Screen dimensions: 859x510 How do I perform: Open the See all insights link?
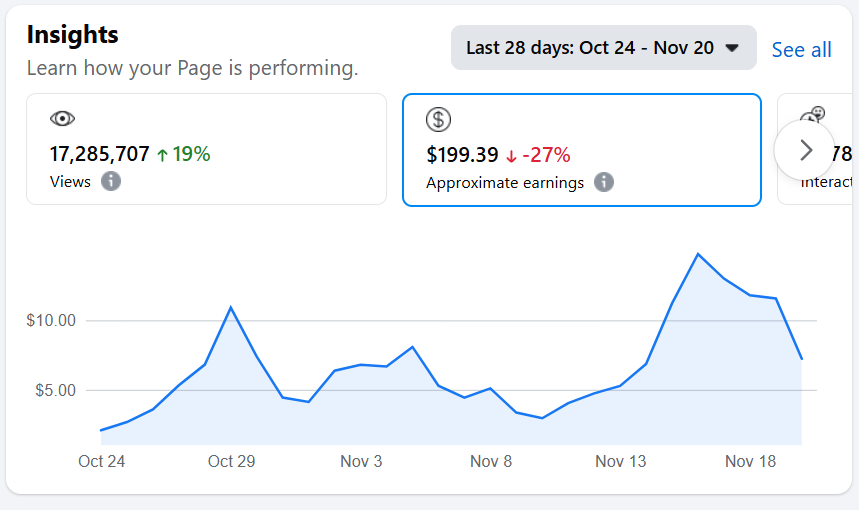(801, 49)
